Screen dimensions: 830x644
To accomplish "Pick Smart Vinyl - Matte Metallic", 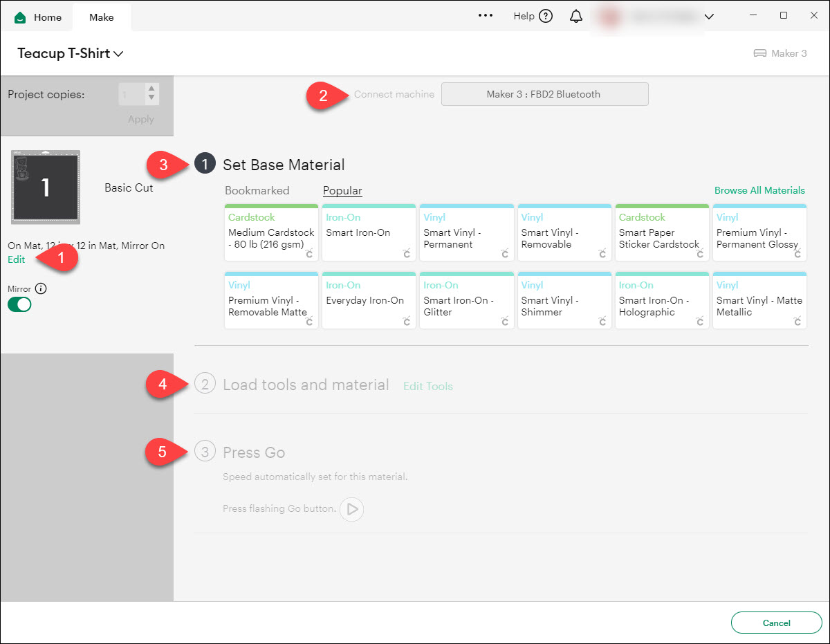I will (759, 300).
